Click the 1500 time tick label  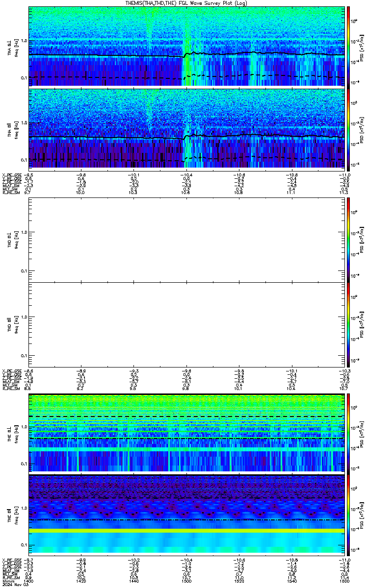tap(186, 582)
